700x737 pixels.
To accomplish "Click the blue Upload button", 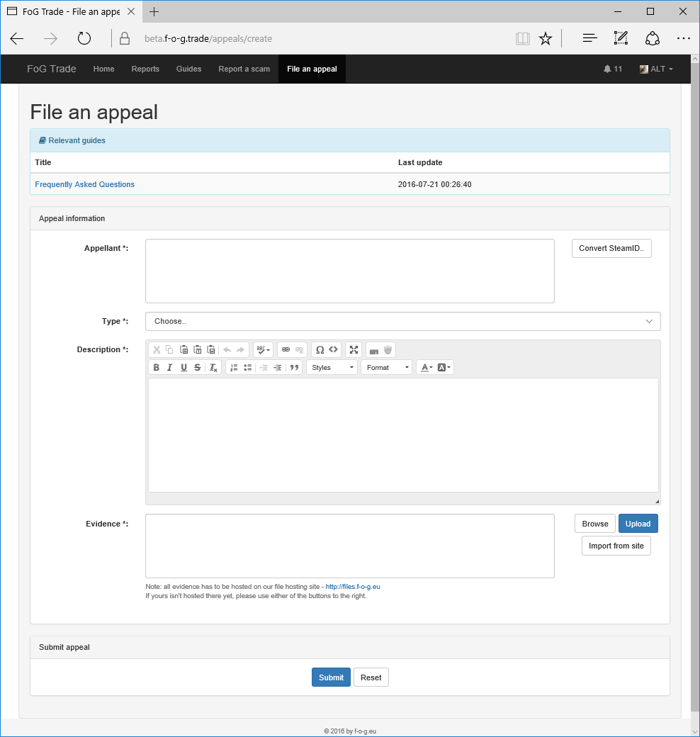I will coord(638,524).
